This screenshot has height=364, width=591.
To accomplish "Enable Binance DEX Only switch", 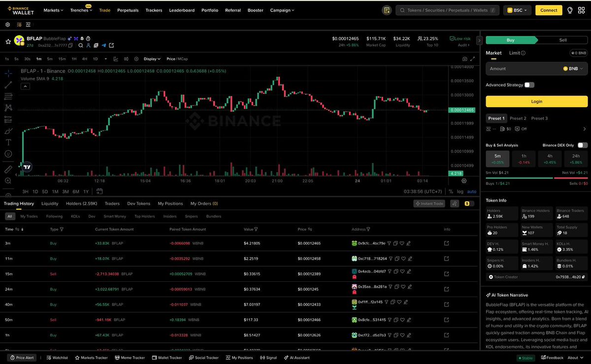I will tap(583, 145).
